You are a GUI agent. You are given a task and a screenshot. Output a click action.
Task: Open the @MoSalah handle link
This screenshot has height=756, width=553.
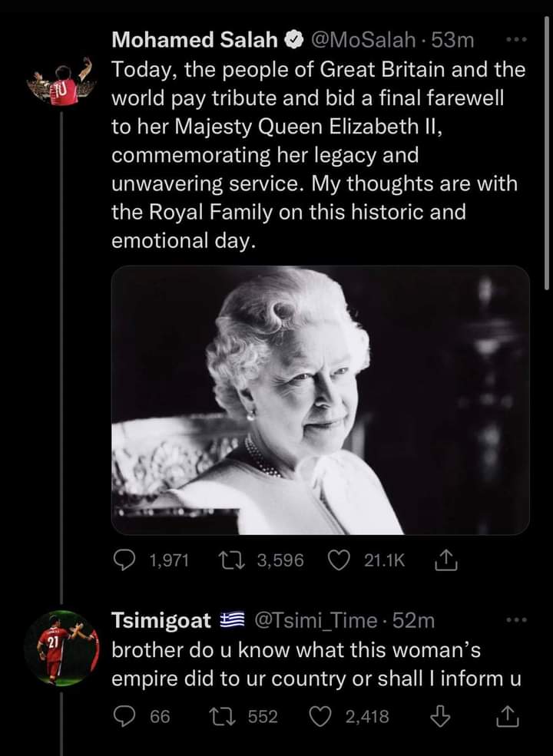pyautogui.click(x=363, y=40)
